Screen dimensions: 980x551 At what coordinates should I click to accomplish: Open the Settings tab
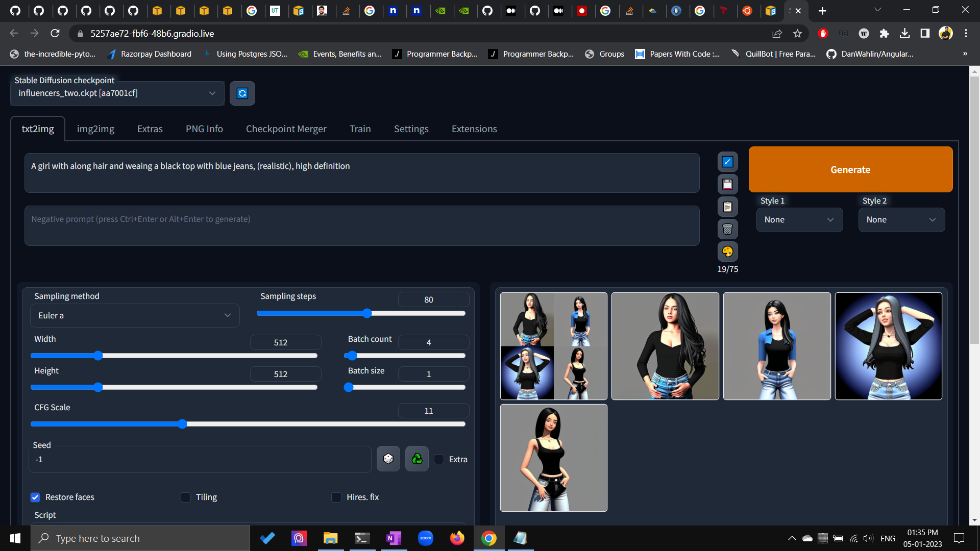411,129
